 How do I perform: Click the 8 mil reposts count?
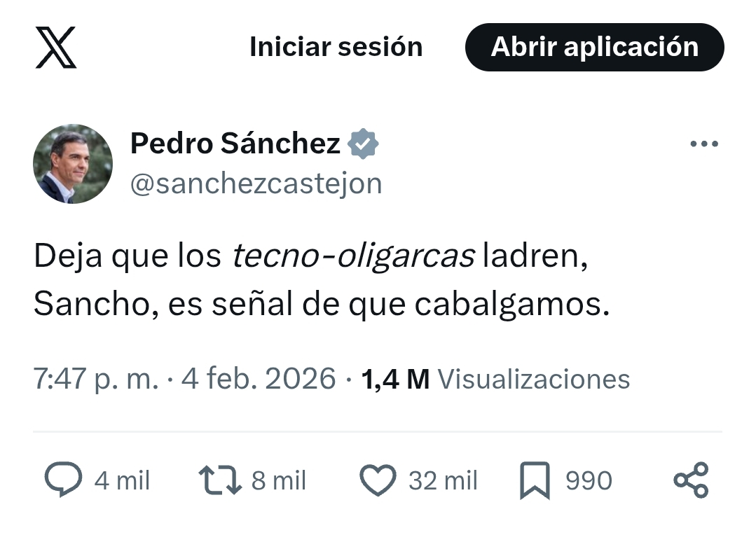coord(278,480)
